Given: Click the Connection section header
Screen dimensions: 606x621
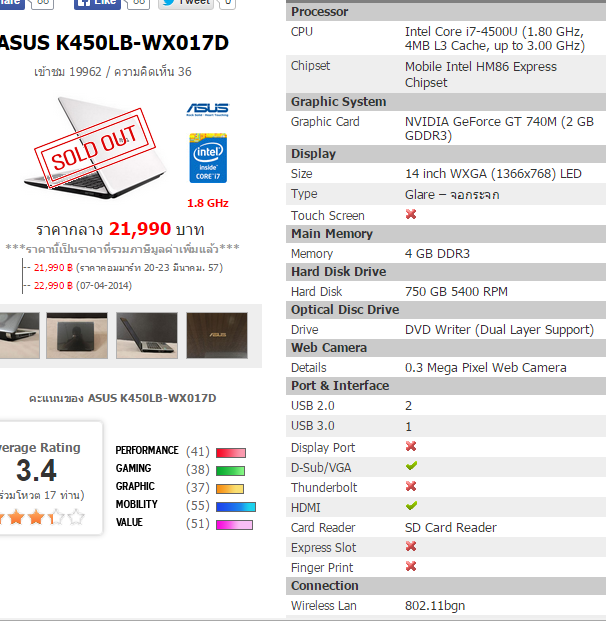Looking at the screenshot, I should coord(446,586).
